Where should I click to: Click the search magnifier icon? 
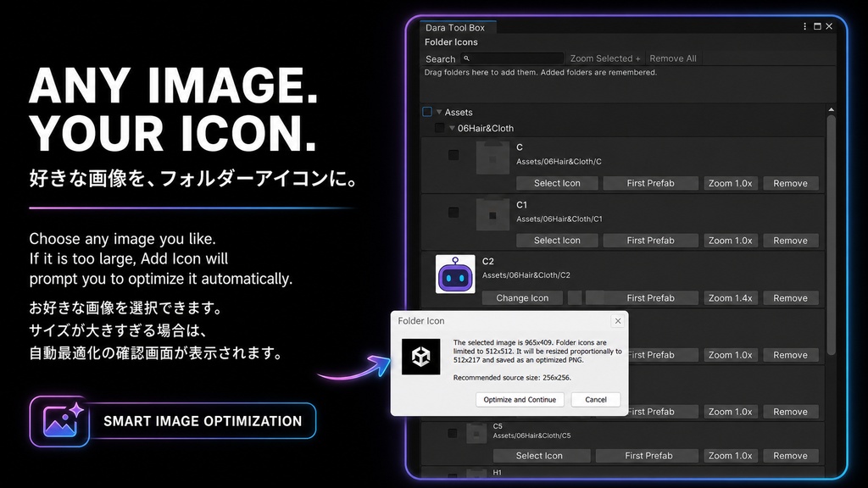pos(467,58)
